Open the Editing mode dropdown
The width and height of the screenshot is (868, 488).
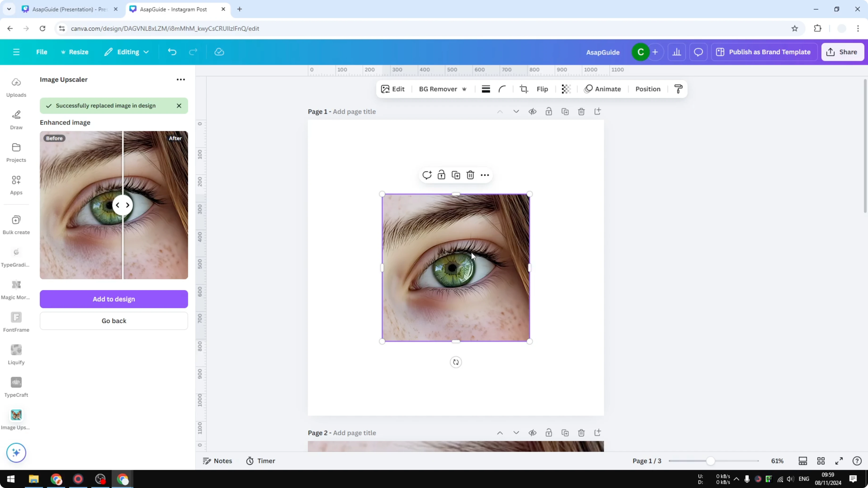tap(127, 52)
